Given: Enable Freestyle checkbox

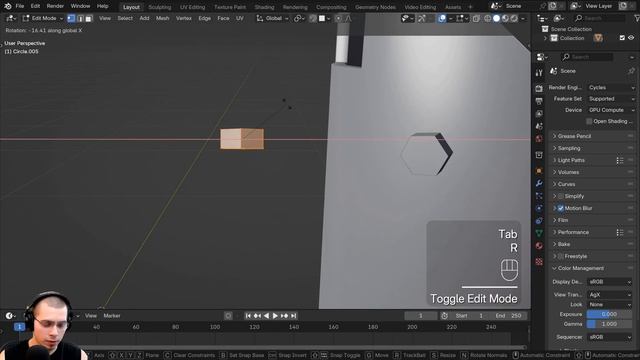Looking at the screenshot, I should [561, 256].
